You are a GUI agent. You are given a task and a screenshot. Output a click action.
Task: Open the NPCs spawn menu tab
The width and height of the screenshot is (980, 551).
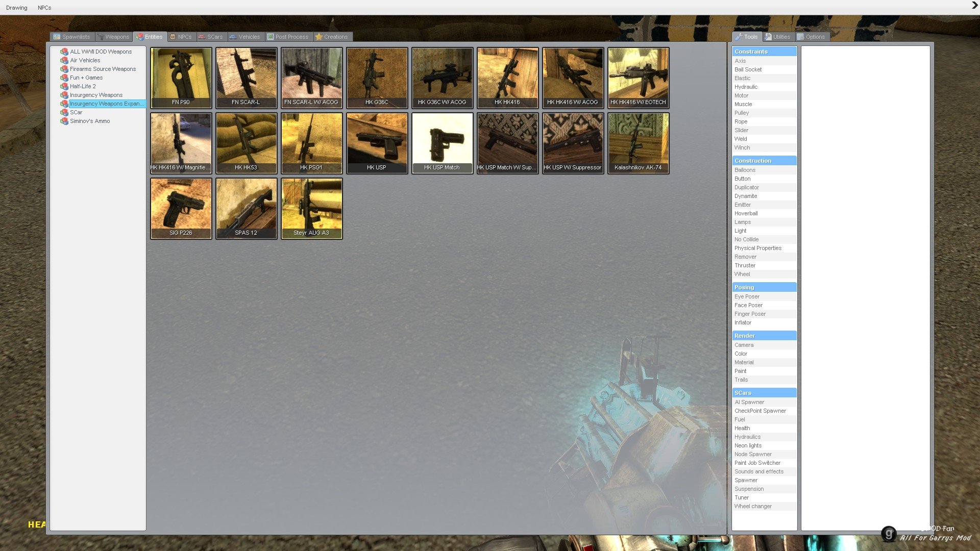tap(181, 37)
